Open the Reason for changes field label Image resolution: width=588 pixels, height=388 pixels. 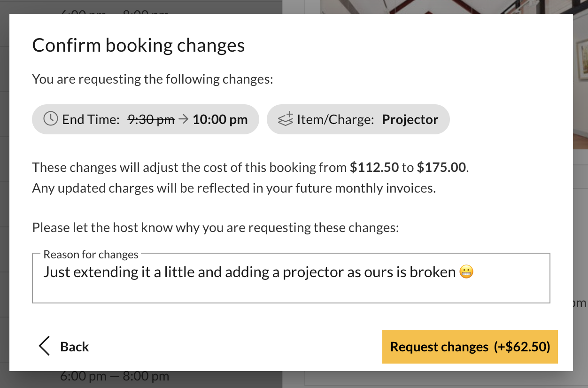pyautogui.click(x=91, y=254)
